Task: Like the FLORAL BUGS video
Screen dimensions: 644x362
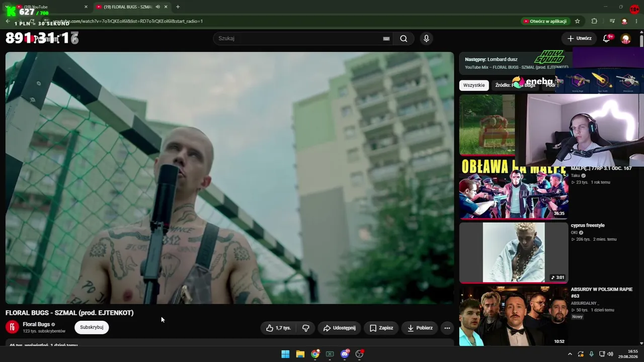Action: pyautogui.click(x=278, y=328)
